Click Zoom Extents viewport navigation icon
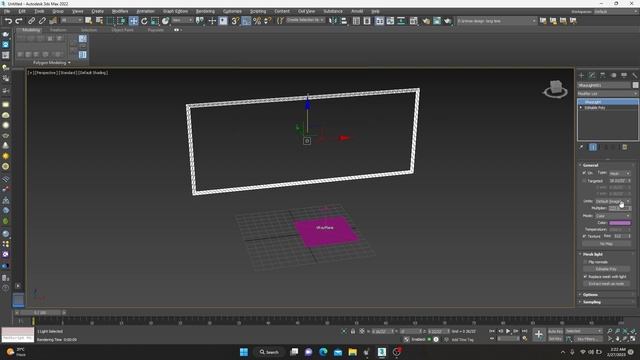Screen dimensions: 640x360 coord(625,331)
